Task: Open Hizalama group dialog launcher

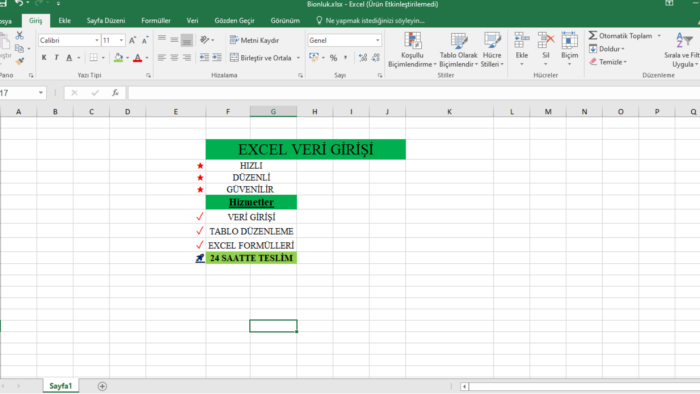Action: point(300,75)
